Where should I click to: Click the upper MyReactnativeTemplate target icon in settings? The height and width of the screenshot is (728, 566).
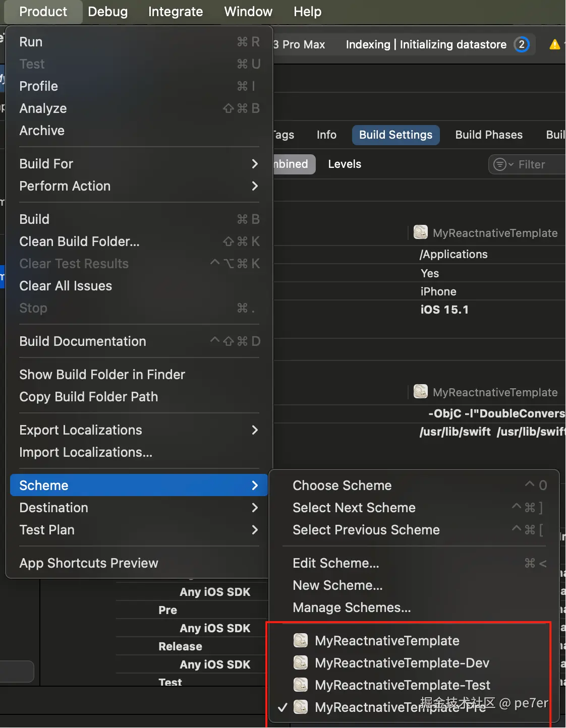tap(420, 232)
